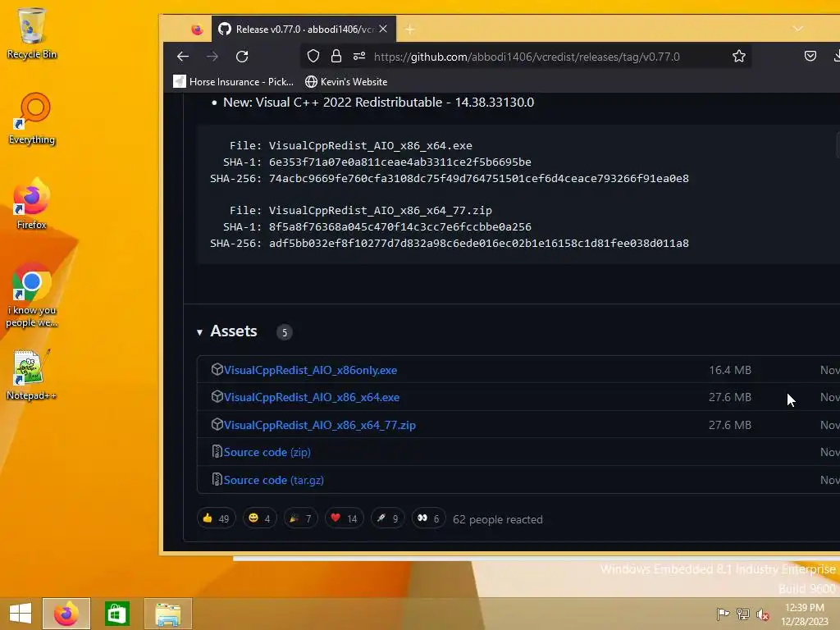Click 16.4 MB size of x86only.exe
840x630 pixels.
[729, 370]
